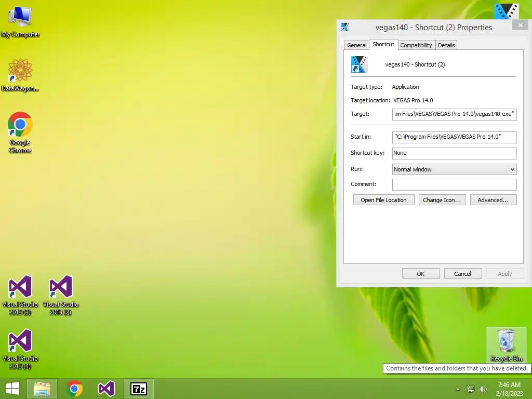Select the Shortcut tab
Image resolution: width=532 pixels, height=399 pixels.
click(383, 44)
